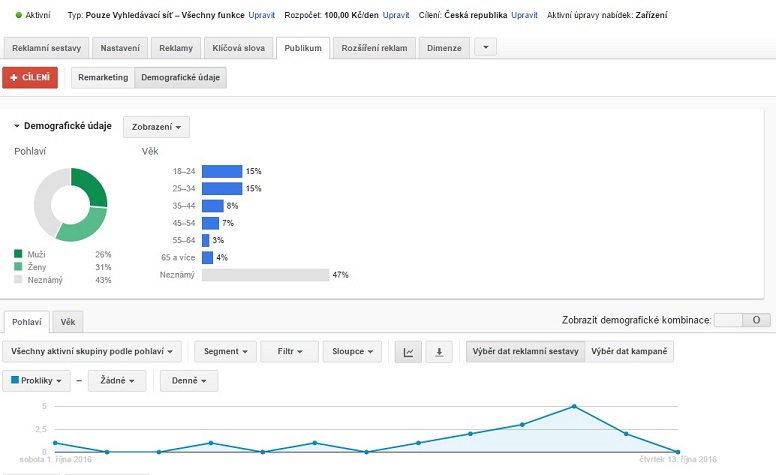Switch to Výběr dat kampaně view
This screenshot has width=776, height=475.
tap(629, 352)
